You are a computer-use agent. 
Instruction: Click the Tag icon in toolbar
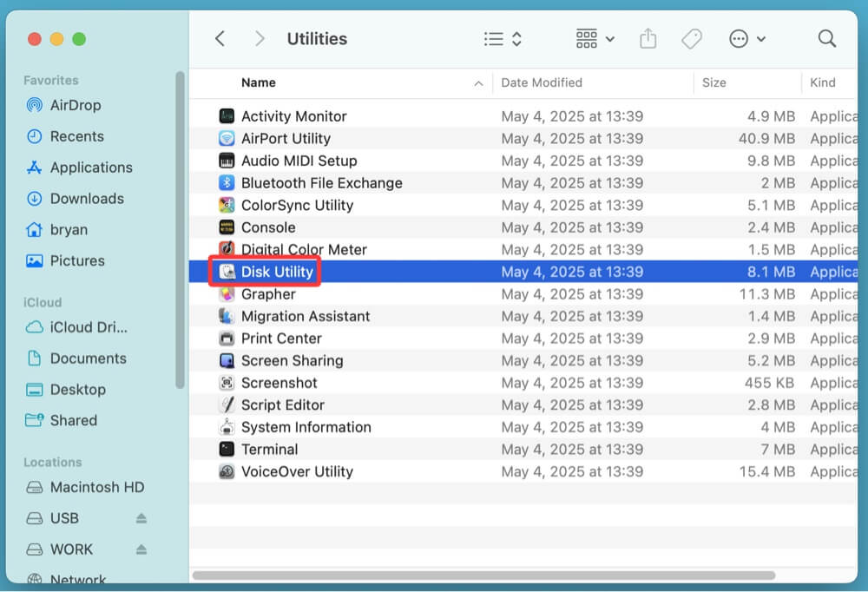tap(691, 38)
